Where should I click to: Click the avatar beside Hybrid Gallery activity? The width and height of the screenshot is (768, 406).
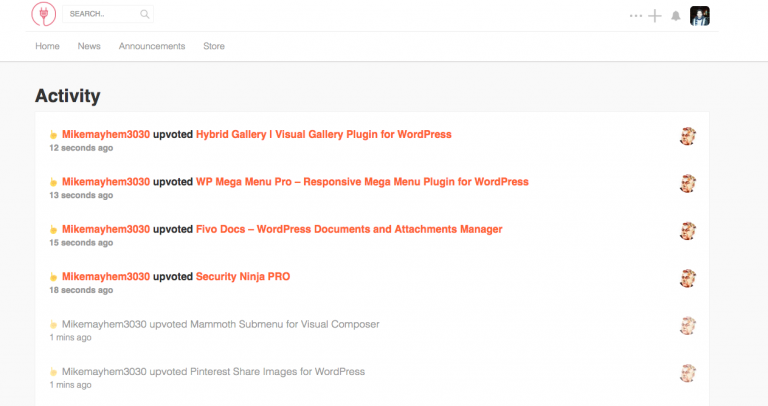[688, 136]
